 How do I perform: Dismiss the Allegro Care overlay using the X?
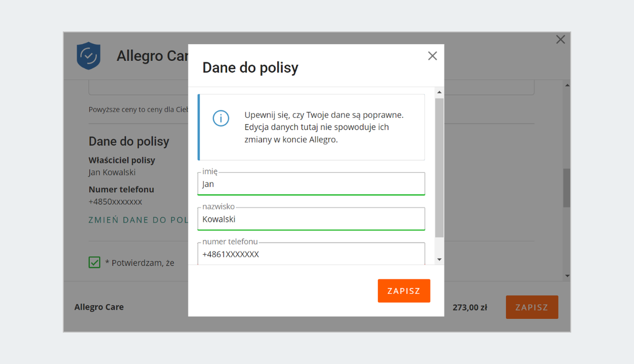click(x=561, y=39)
